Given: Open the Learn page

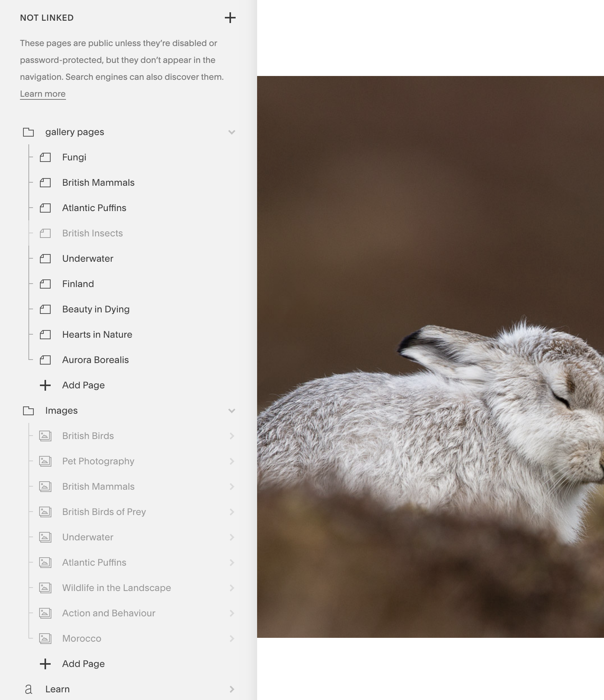Looking at the screenshot, I should click(58, 689).
